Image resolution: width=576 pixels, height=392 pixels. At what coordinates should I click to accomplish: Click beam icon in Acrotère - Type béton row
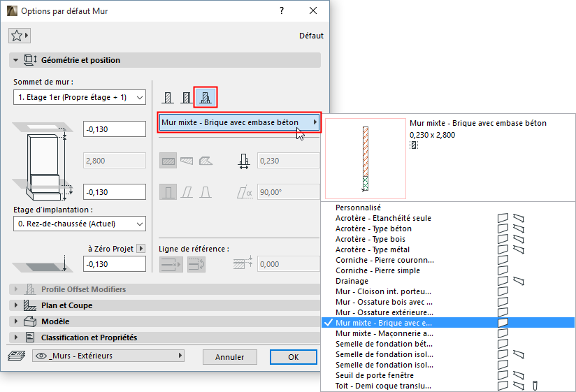[x=519, y=228]
